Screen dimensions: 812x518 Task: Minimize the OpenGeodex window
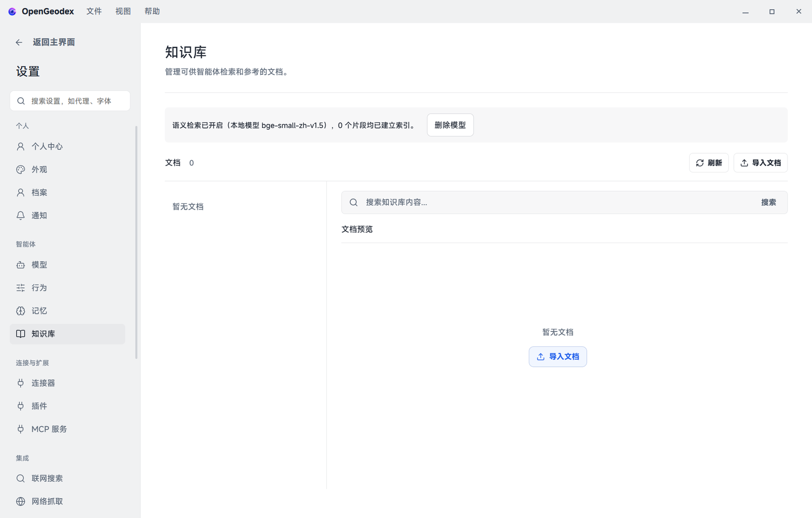746,11
